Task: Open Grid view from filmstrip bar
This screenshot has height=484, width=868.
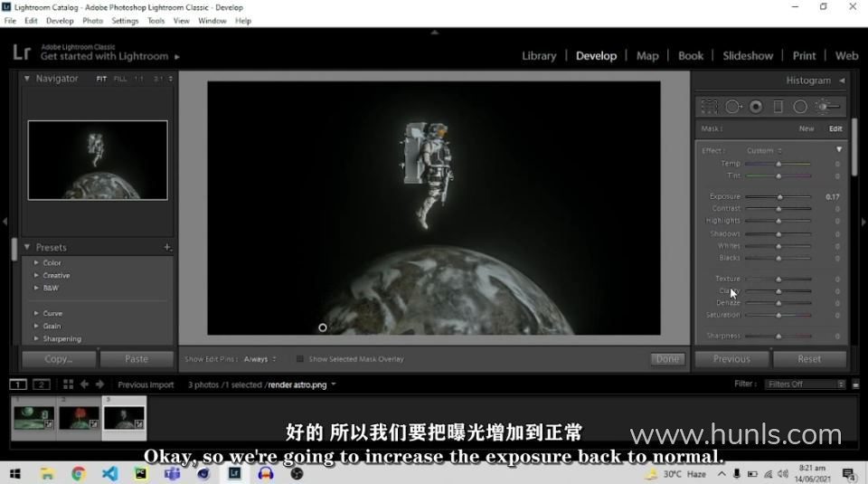Action: click(68, 384)
